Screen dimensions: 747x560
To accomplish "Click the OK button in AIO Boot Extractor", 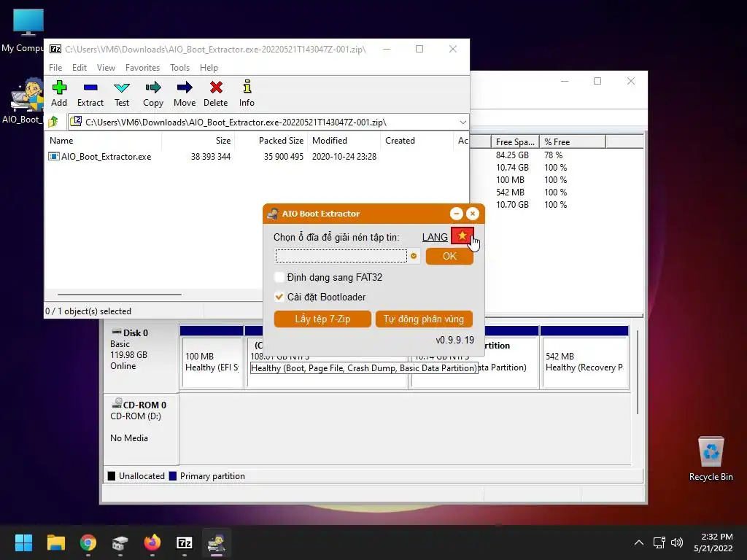I will pyautogui.click(x=449, y=256).
